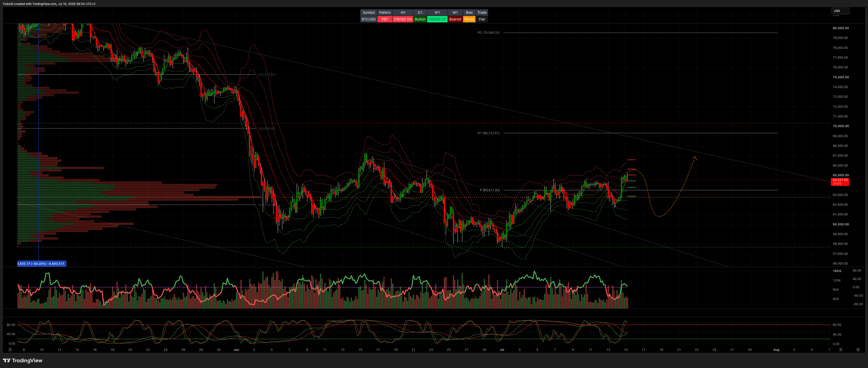Click the Mixed bias cell
The height and width of the screenshot is (368, 868).
coord(469,19)
